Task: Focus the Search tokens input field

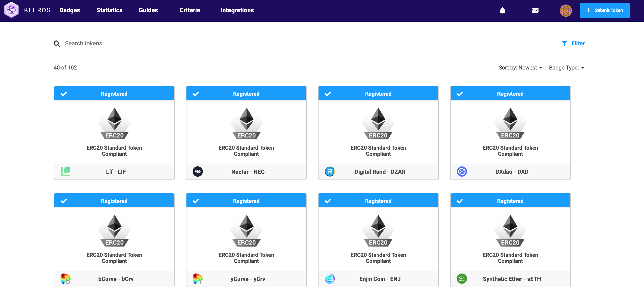Action: click(x=175, y=44)
